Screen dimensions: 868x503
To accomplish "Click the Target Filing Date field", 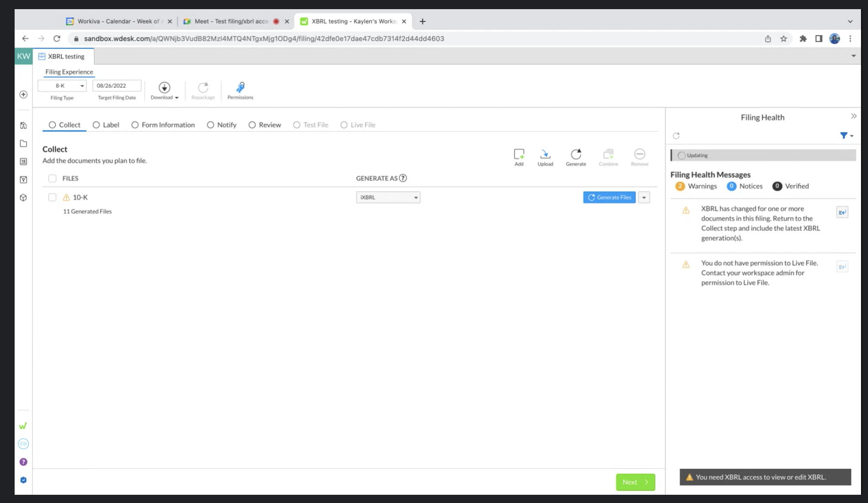I will coord(117,86).
